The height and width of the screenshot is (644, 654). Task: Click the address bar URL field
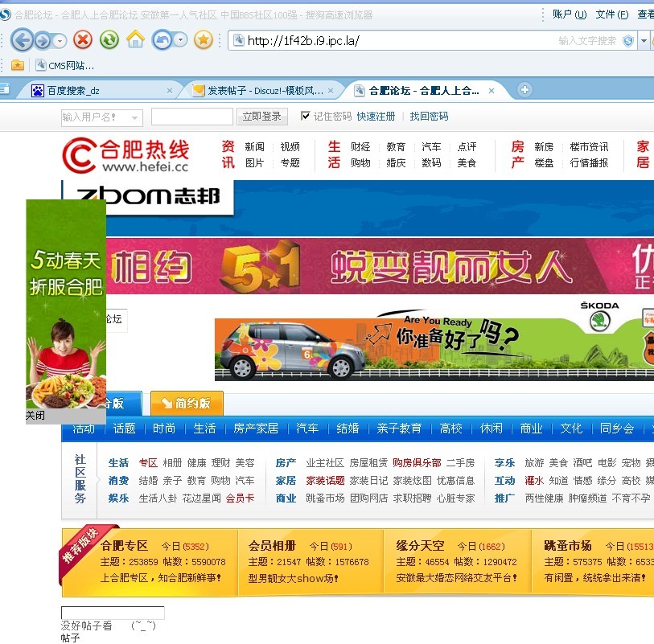coord(390,40)
